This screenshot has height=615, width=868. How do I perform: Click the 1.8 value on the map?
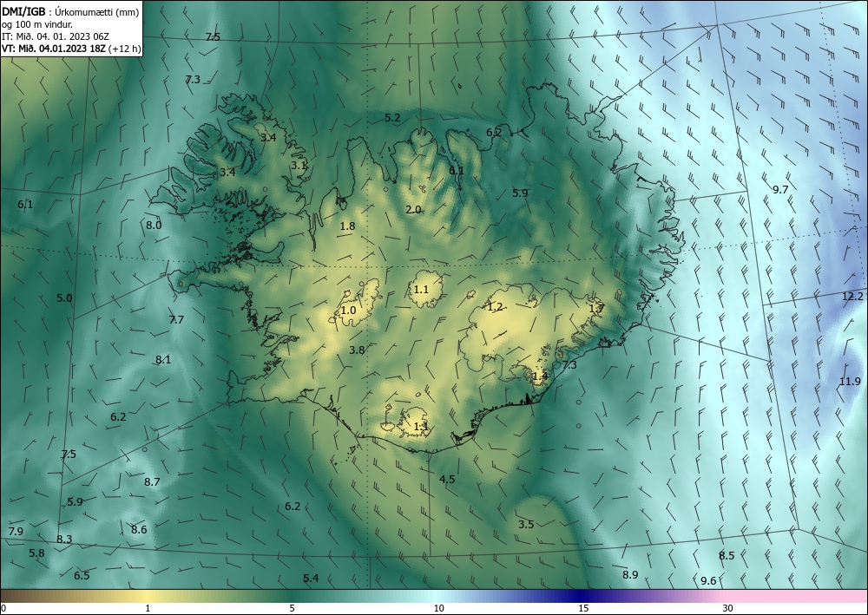(348, 226)
